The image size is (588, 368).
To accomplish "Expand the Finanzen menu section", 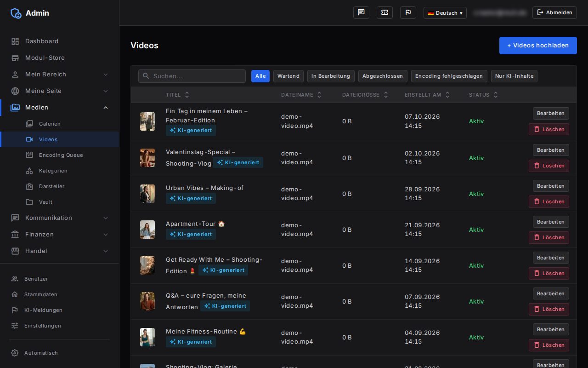I will 60,234.
